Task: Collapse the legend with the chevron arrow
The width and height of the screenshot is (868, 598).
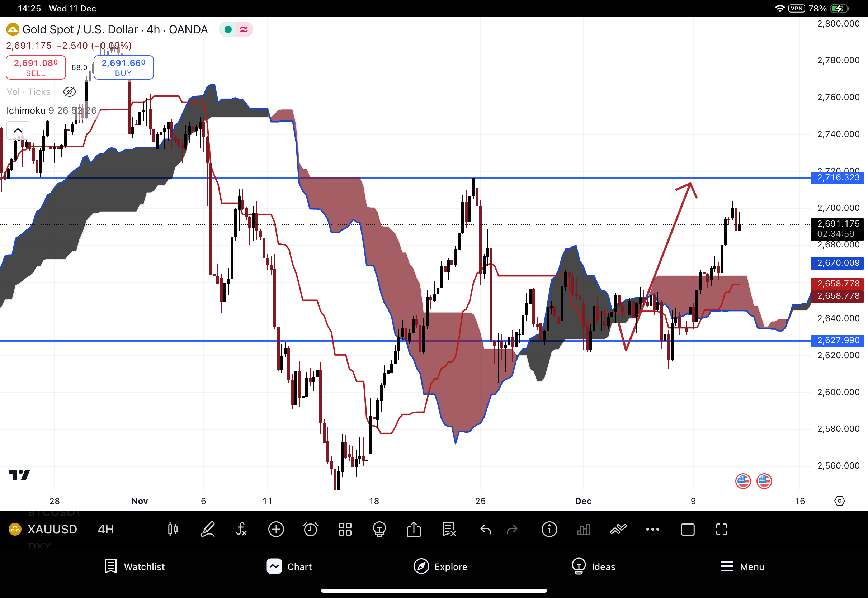Action: click(18, 130)
